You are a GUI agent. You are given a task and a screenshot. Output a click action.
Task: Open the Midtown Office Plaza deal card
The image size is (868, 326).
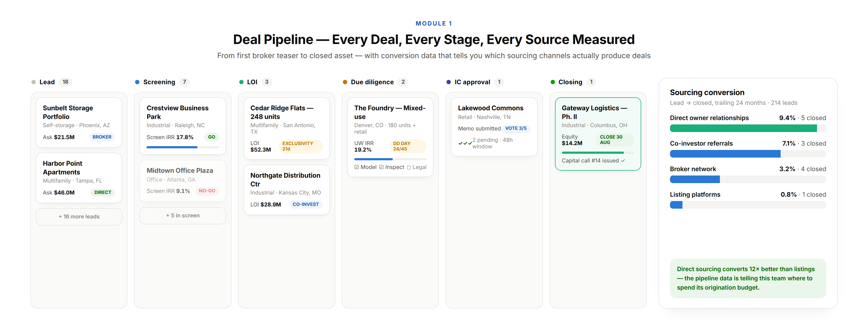point(183,181)
